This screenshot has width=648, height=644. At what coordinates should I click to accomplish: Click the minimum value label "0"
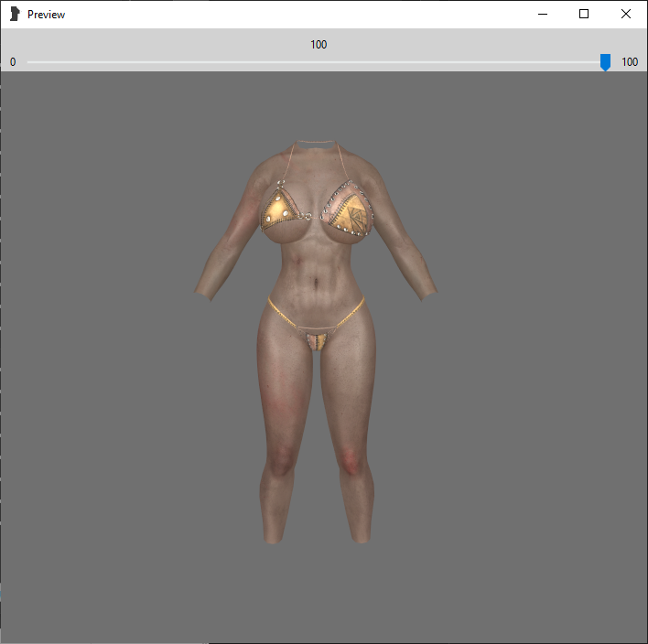13,62
